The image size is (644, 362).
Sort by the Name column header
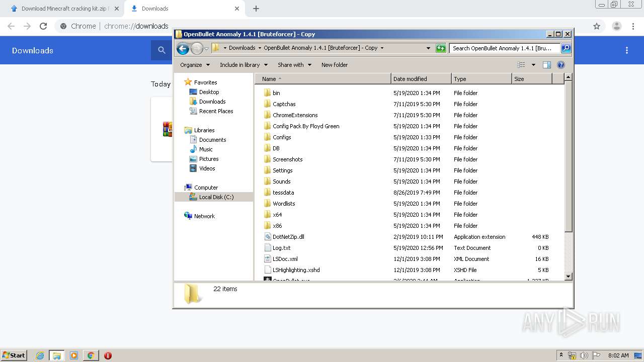[323, 79]
